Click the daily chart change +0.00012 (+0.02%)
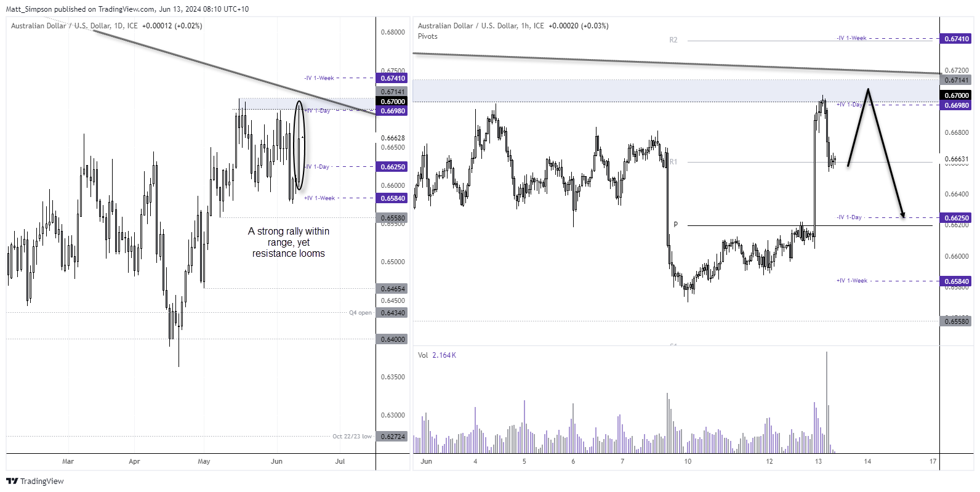Image resolution: width=980 pixels, height=492 pixels. (x=172, y=26)
